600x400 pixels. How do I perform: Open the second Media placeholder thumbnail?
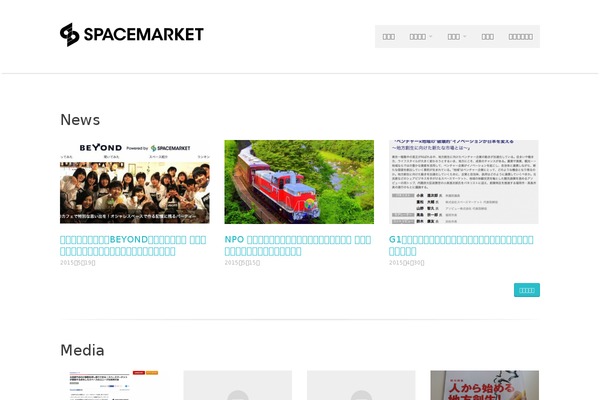[238, 385]
